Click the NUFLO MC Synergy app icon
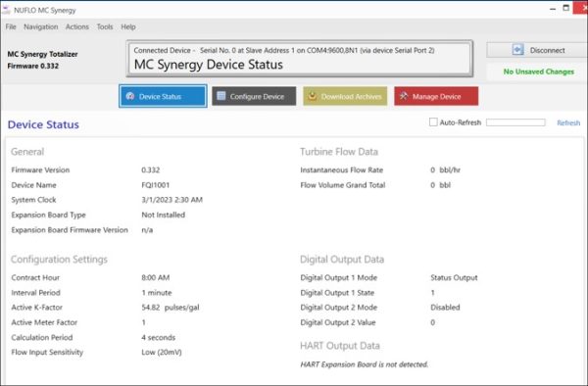The width and height of the screenshot is (588, 386). click(x=6, y=10)
